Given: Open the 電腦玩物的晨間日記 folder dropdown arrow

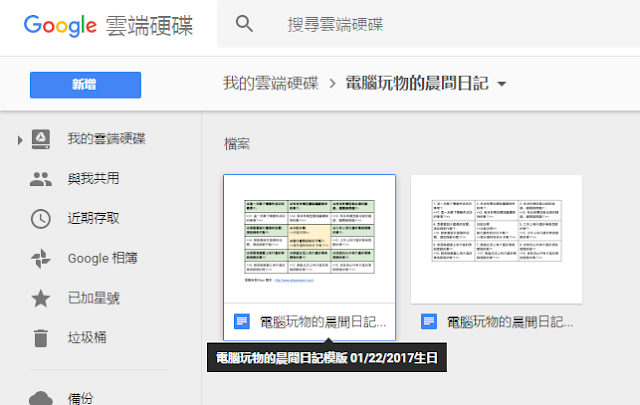Looking at the screenshot, I should point(502,84).
